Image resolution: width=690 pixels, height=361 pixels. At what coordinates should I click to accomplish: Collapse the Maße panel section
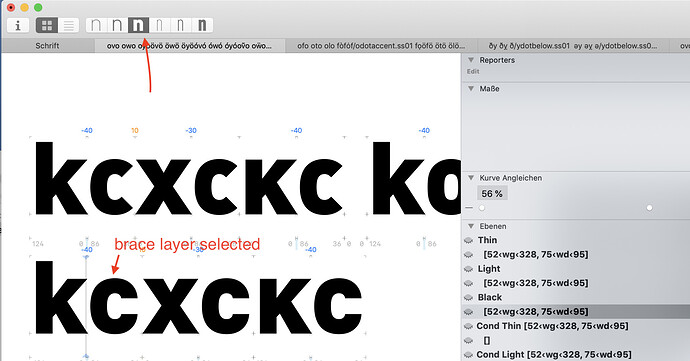tap(471, 88)
